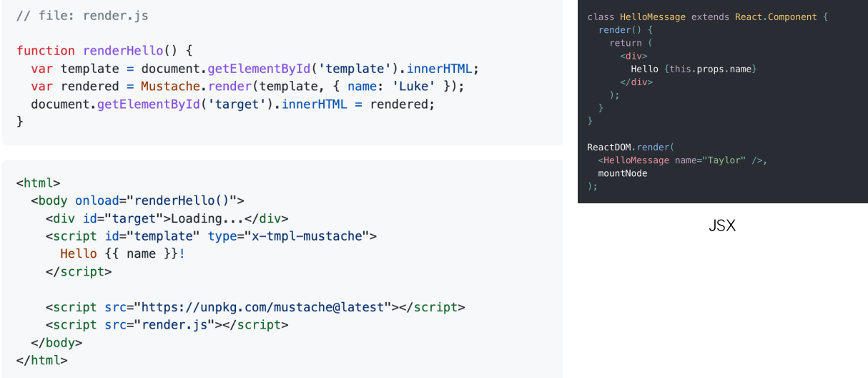868x378 pixels.
Task: Click the opening '<div>' tag in JSX code
Action: [x=633, y=56]
